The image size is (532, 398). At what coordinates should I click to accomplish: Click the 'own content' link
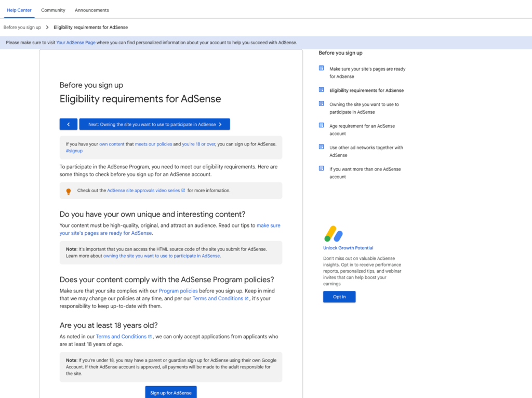112,144
